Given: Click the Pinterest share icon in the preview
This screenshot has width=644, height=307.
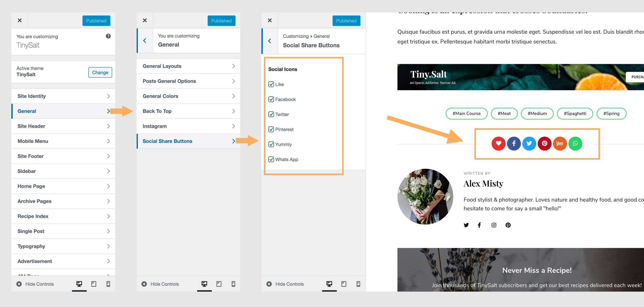Looking at the screenshot, I should (545, 144).
